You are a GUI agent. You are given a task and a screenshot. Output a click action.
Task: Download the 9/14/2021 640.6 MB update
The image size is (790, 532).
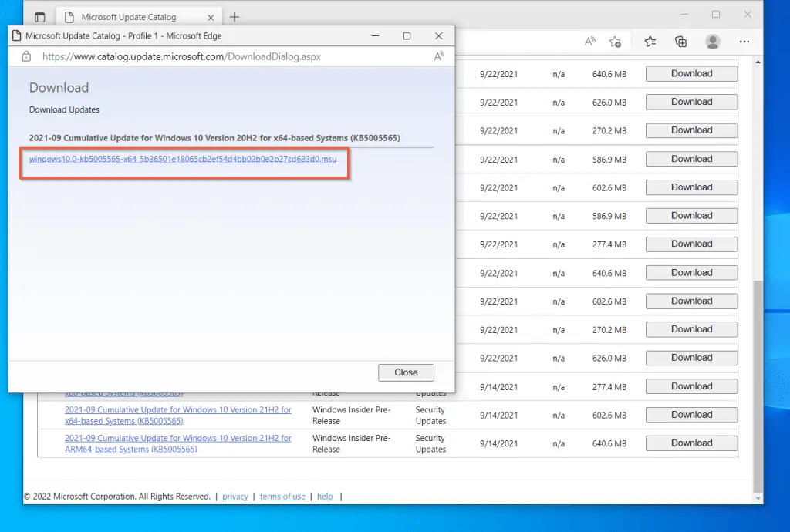[691, 443]
